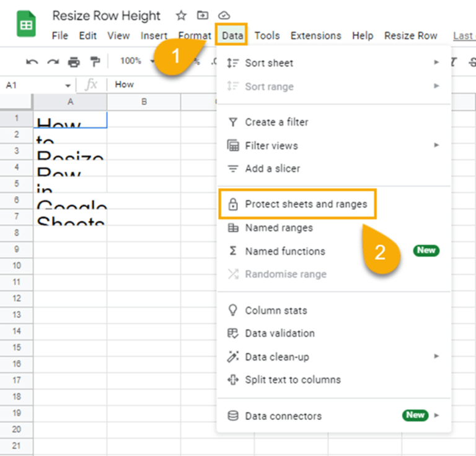Choose Data validation
Viewport: 476px width, 456px height.
[x=334, y=333]
